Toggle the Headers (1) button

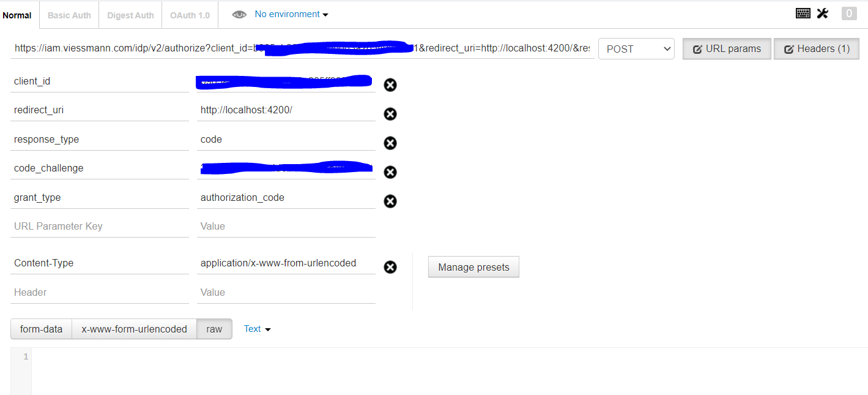coord(817,49)
